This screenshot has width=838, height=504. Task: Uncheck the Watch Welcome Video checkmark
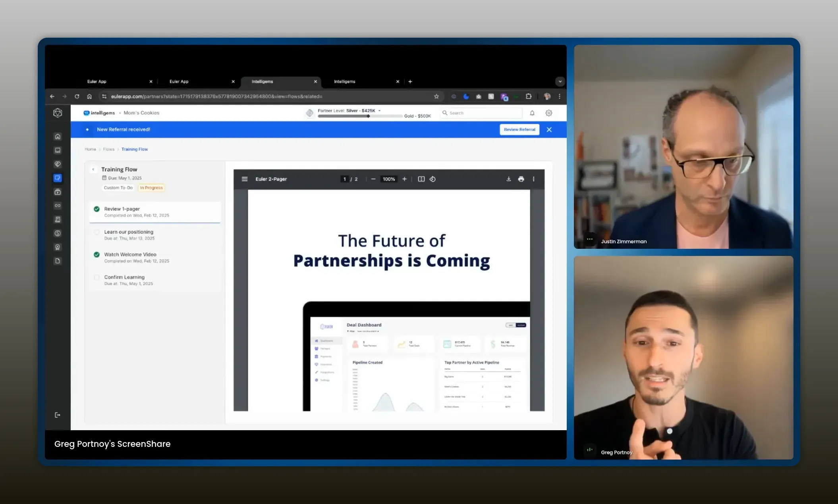pyautogui.click(x=97, y=255)
